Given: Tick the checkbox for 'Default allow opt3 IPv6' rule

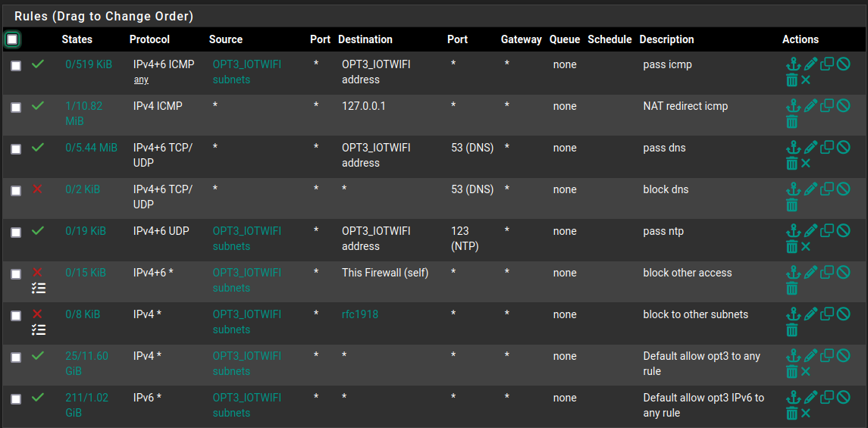Looking at the screenshot, I should pos(16,398).
